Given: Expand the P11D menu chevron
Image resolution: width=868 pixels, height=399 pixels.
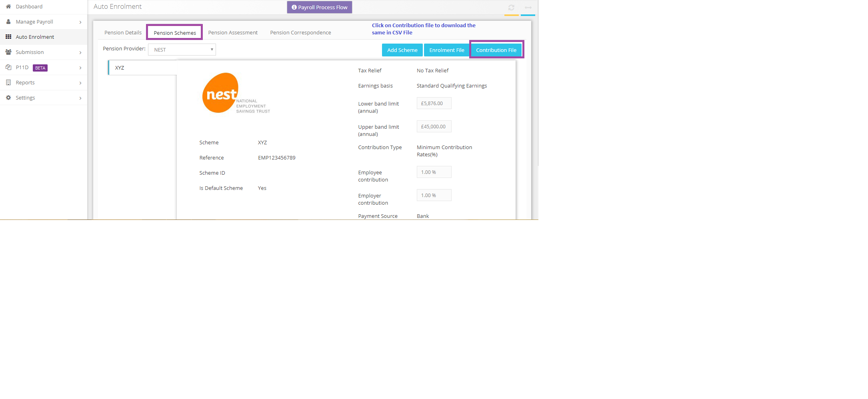Looking at the screenshot, I should (x=80, y=68).
